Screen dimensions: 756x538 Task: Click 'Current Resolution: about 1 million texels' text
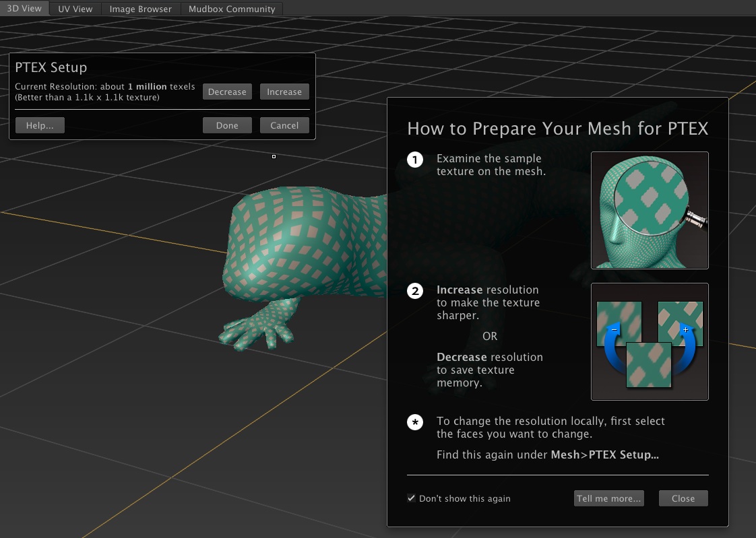[104, 86]
